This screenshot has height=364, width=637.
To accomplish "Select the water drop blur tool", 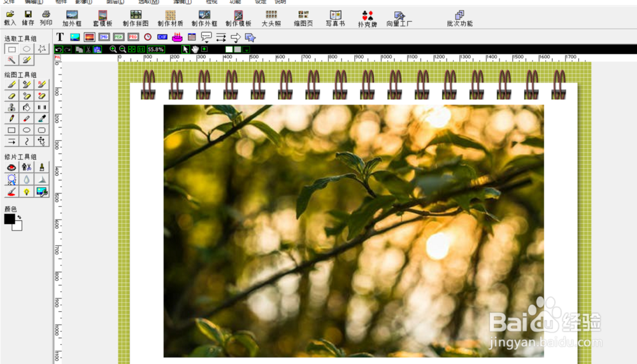I will click(26, 179).
